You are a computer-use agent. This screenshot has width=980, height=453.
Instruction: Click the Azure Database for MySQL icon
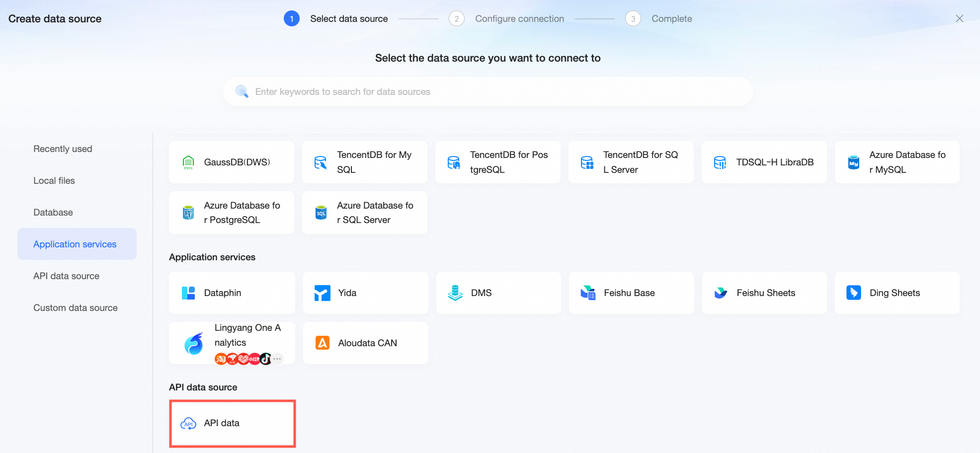(853, 162)
